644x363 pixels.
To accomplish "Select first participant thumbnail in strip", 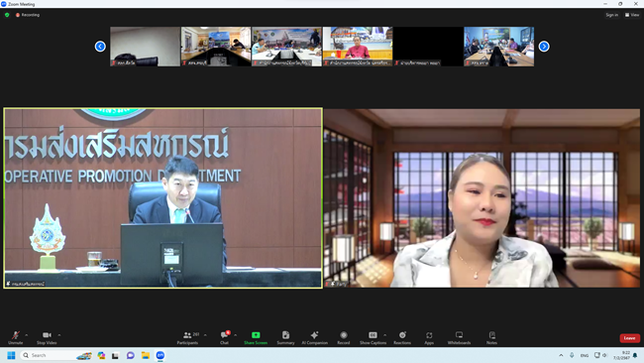I will pos(145,47).
